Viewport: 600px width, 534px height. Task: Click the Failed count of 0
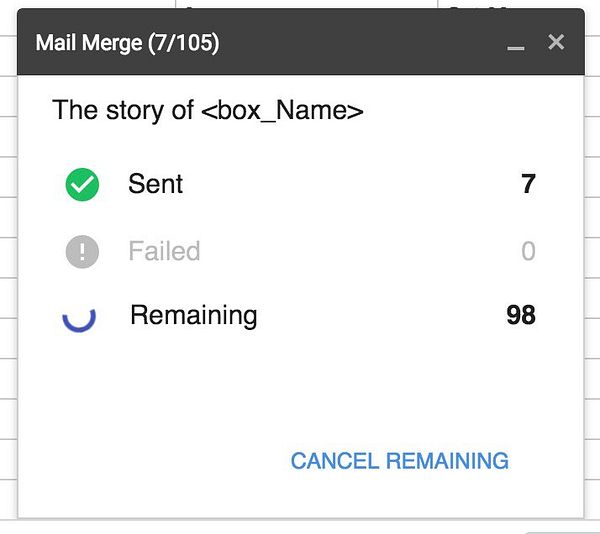[528, 251]
